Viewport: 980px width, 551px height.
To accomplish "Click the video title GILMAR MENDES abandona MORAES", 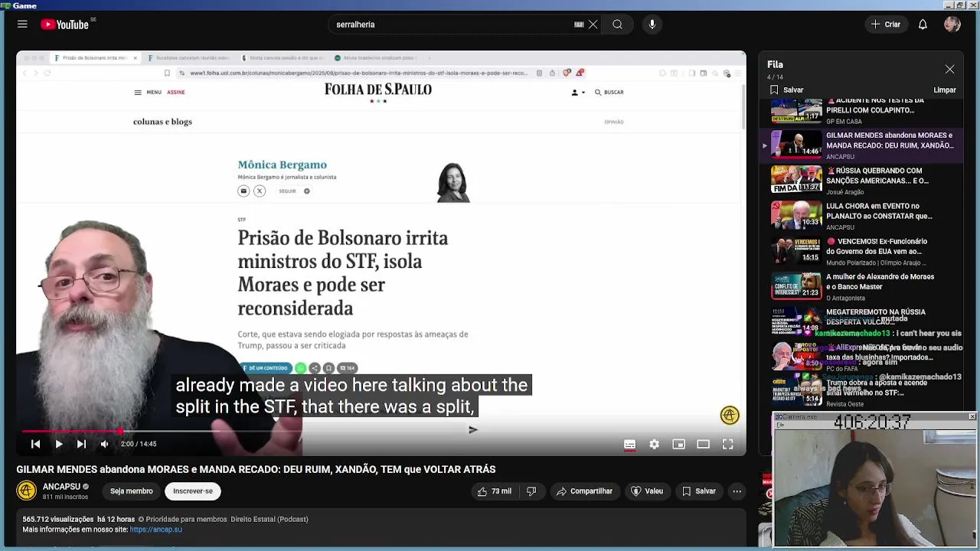I will point(256,469).
